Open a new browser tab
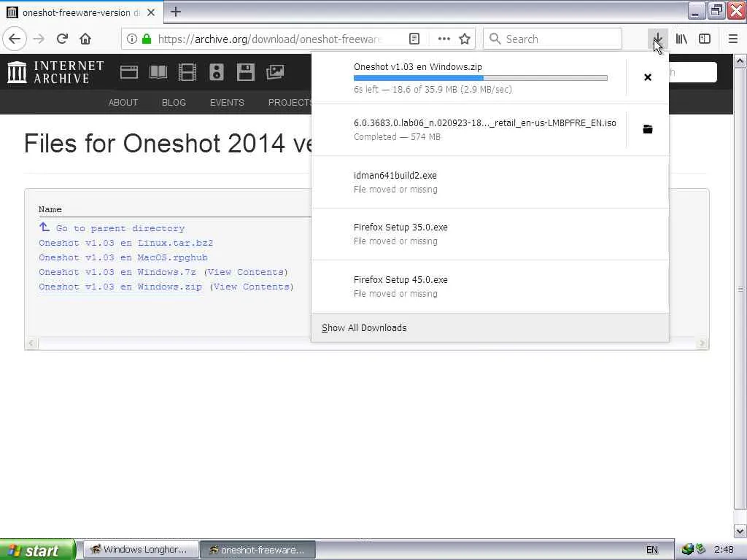 pos(176,12)
